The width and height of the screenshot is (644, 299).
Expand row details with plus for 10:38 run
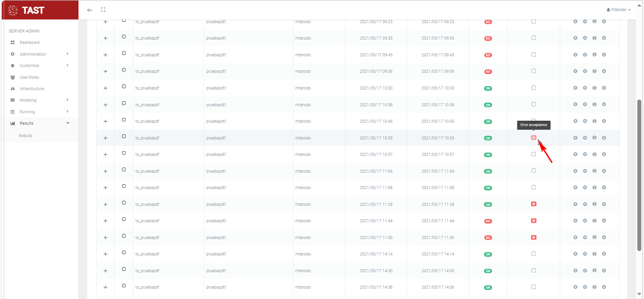105,105
